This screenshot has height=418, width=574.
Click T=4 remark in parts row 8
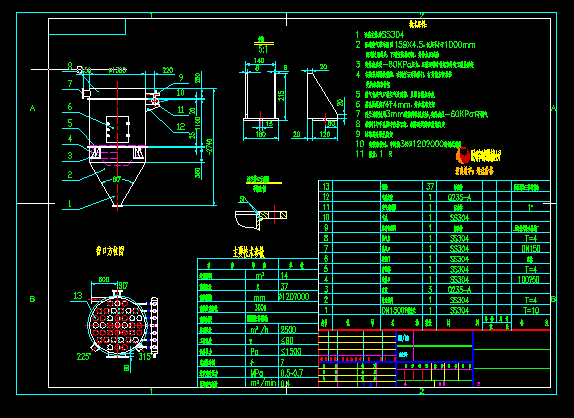coord(531,238)
